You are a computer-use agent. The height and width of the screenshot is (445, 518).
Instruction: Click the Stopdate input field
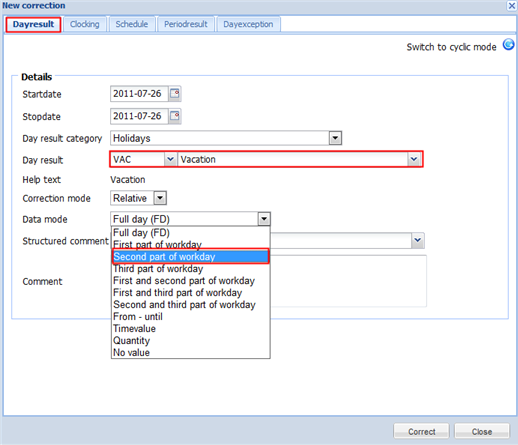[139, 116]
